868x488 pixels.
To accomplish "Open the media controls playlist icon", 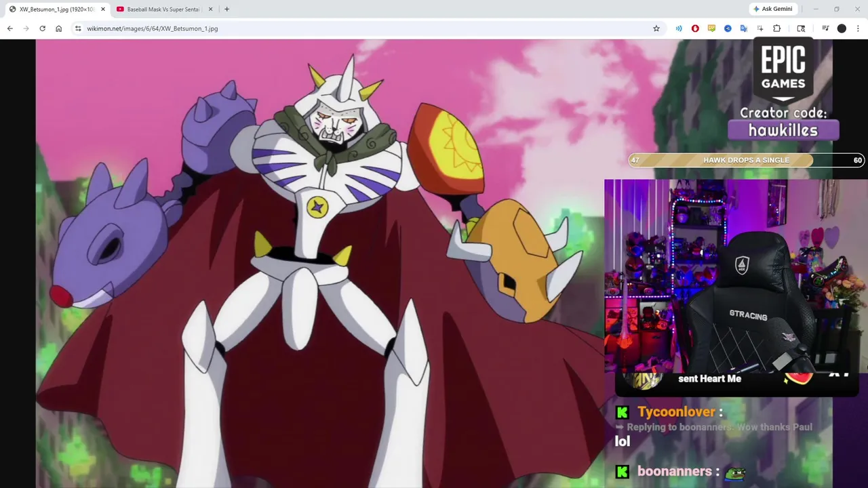I will [x=825, y=28].
